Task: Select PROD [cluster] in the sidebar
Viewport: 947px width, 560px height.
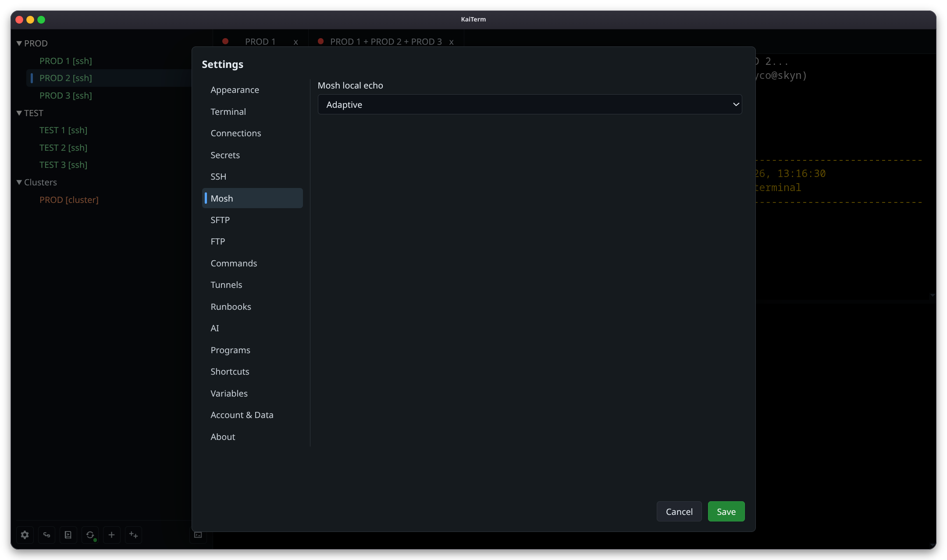Action: pos(69,200)
